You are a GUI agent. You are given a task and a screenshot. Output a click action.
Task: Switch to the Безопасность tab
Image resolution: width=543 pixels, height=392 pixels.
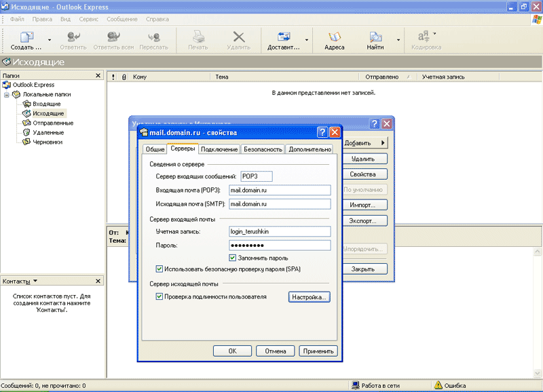point(263,149)
